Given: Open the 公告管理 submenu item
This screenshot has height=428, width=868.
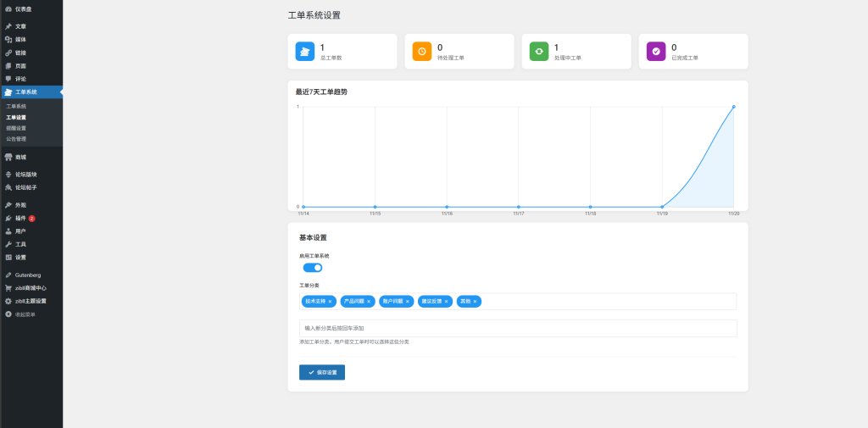Looking at the screenshot, I should (x=16, y=139).
